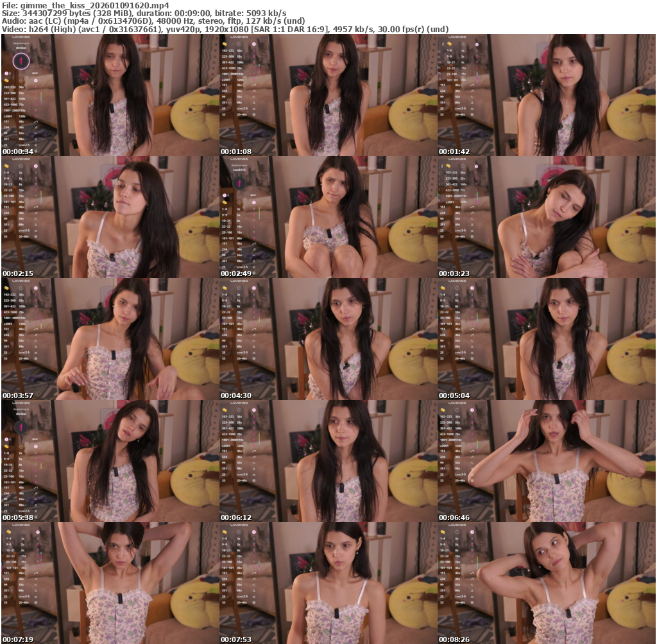The width and height of the screenshot is (657, 644).
Task: Open the frame marked 00:02:15
Action: [110, 217]
